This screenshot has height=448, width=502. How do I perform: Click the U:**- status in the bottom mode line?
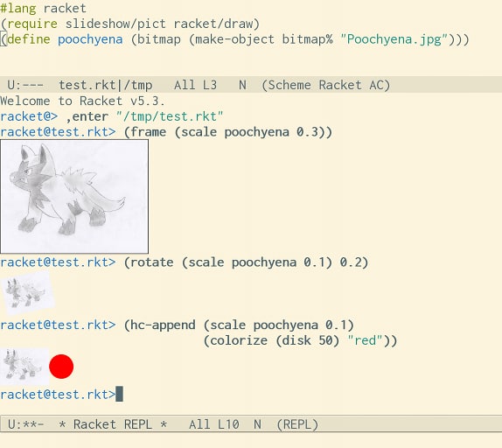point(25,424)
